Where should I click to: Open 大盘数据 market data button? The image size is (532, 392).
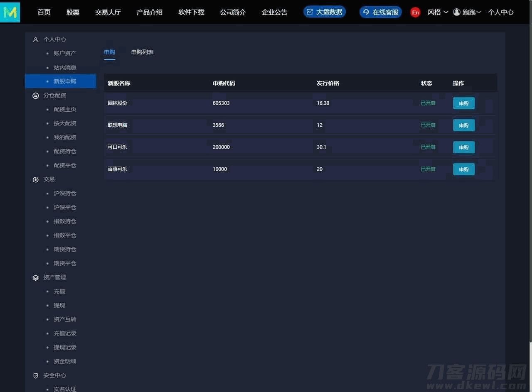pos(325,12)
